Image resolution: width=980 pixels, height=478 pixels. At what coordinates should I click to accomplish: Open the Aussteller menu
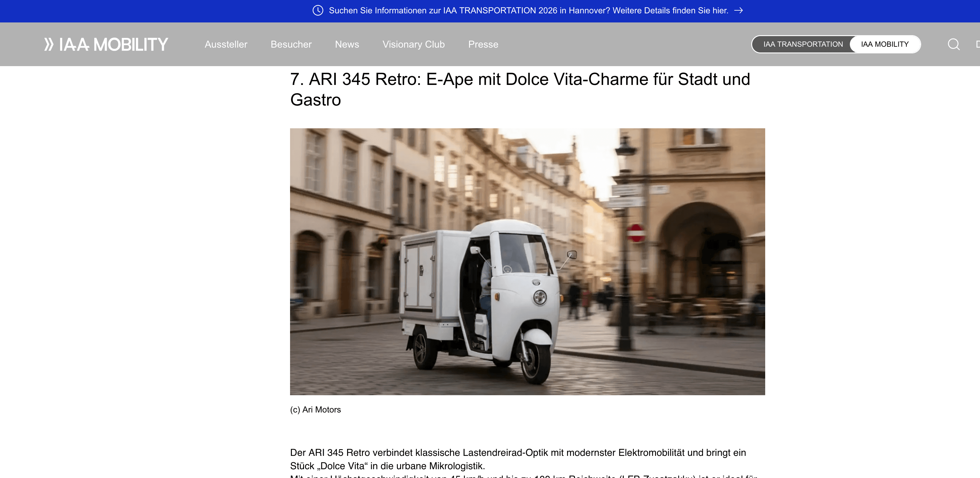coord(226,44)
